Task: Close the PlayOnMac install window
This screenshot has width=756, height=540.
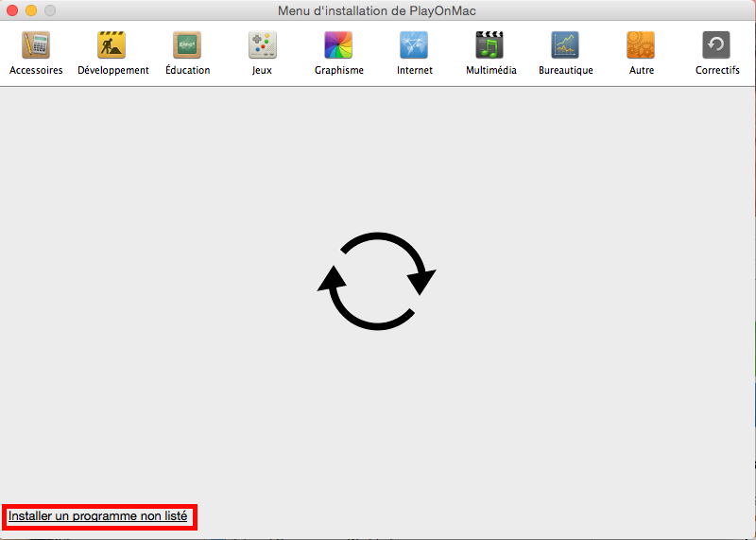Action: coord(12,10)
